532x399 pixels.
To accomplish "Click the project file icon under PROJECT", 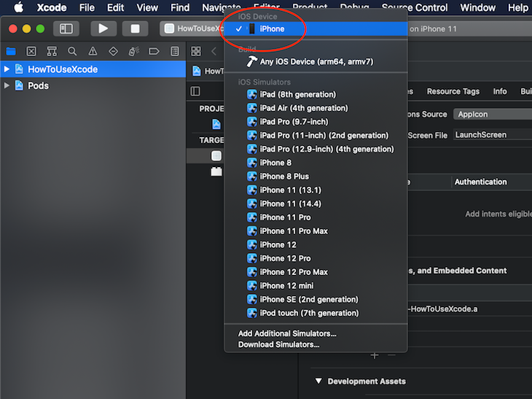I will (216, 124).
